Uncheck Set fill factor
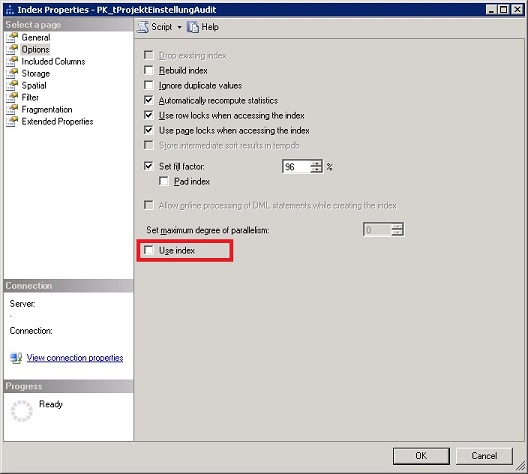The width and height of the screenshot is (528, 474). tap(148, 166)
